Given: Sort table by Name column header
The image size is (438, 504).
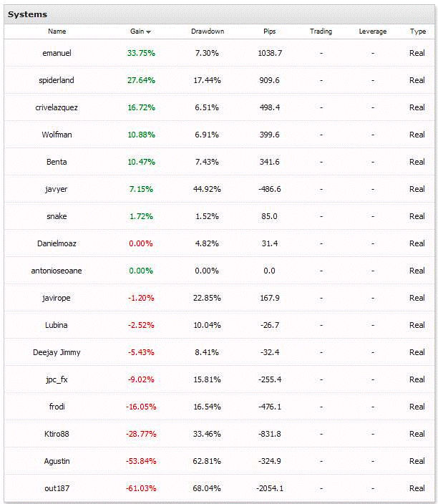Looking at the screenshot, I should 57,31.
